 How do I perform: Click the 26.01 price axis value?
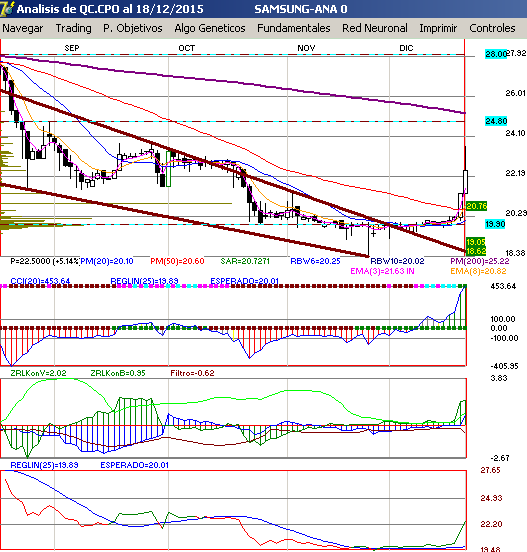coord(515,93)
